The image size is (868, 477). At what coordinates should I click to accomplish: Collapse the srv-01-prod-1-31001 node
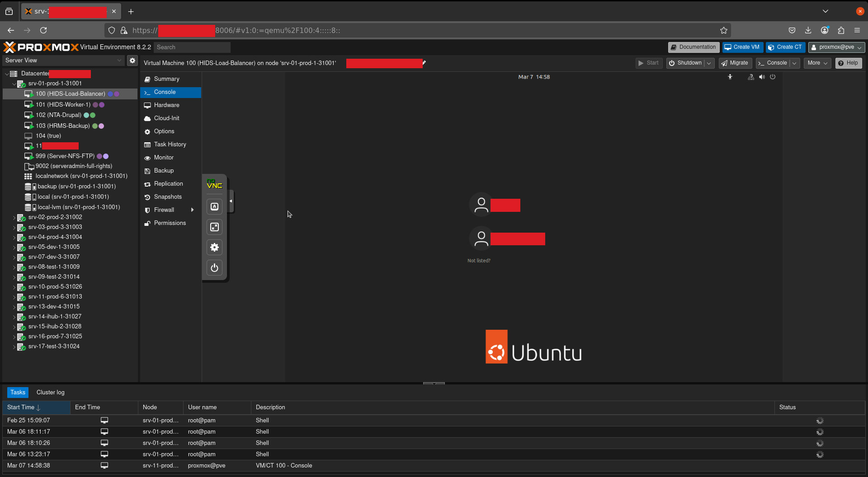pos(14,84)
